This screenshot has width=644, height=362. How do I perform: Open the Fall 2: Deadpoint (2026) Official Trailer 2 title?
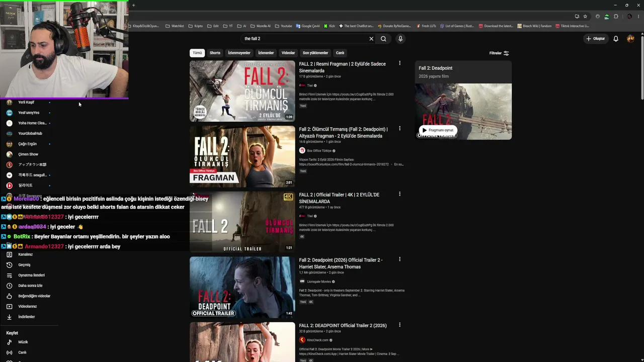(x=341, y=263)
